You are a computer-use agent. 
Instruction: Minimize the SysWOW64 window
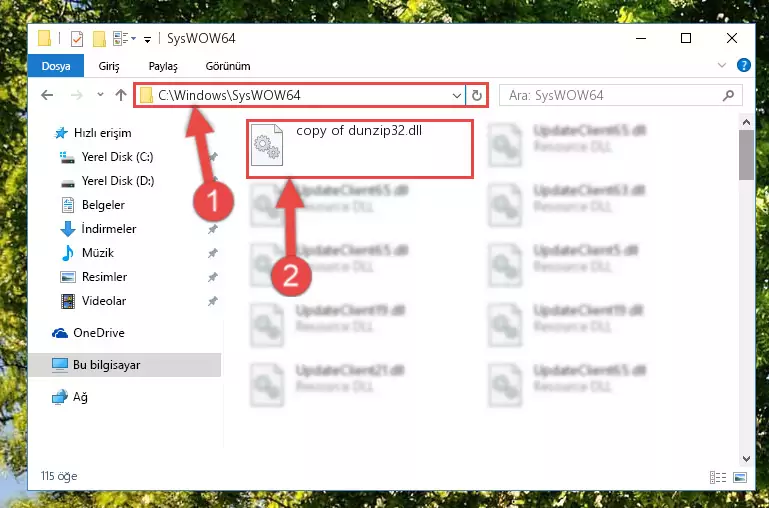(x=641, y=38)
